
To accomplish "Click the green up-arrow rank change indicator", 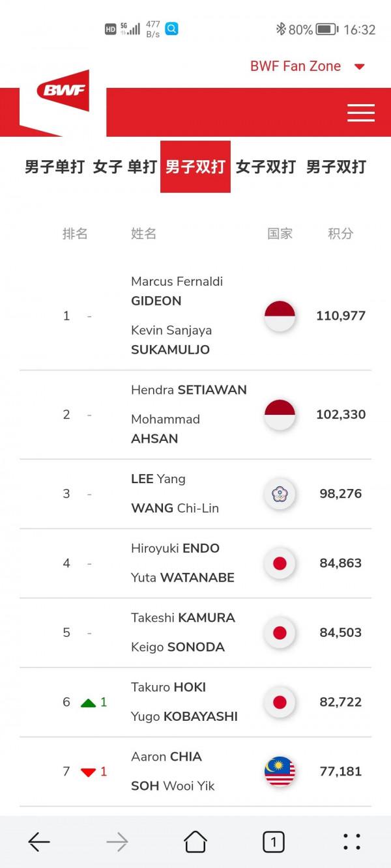I will (x=89, y=703).
